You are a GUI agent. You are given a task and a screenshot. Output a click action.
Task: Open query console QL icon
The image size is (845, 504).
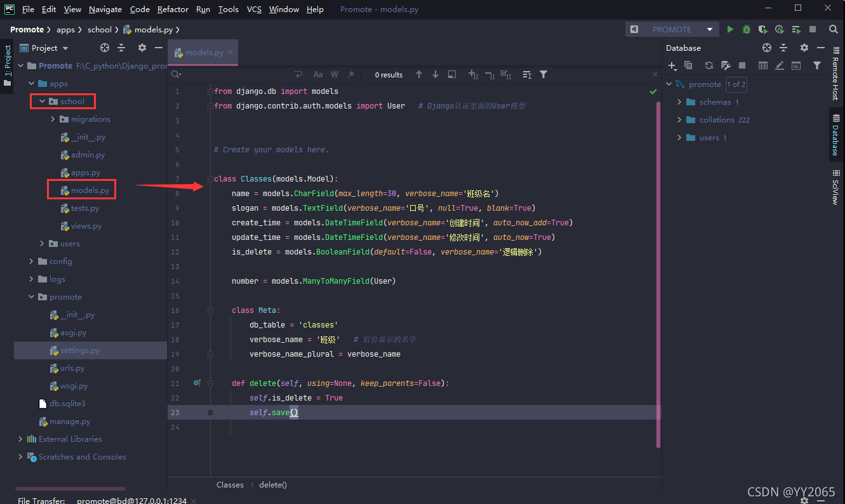pyautogui.click(x=796, y=65)
